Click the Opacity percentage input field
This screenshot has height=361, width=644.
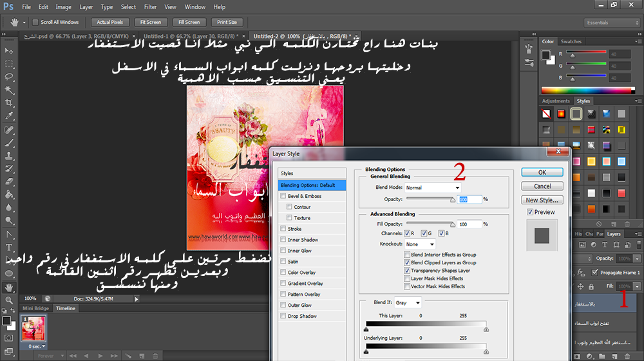click(469, 200)
